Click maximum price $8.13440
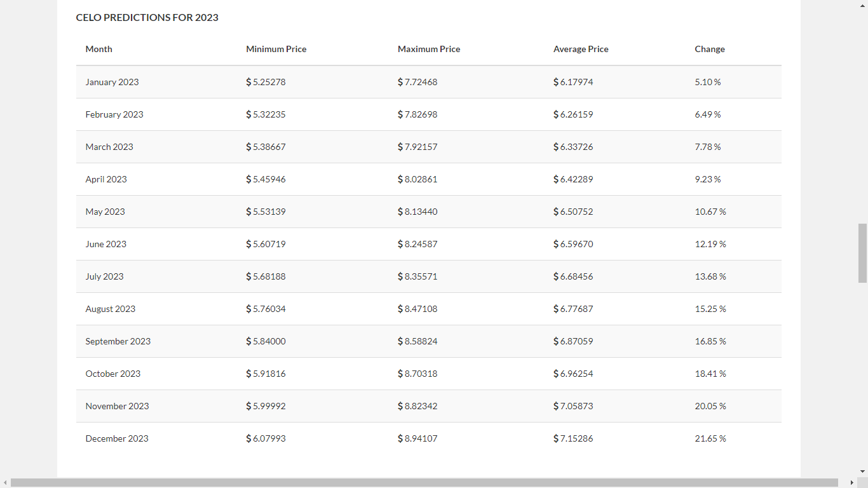Viewport: 868px width, 488px height. pos(417,212)
